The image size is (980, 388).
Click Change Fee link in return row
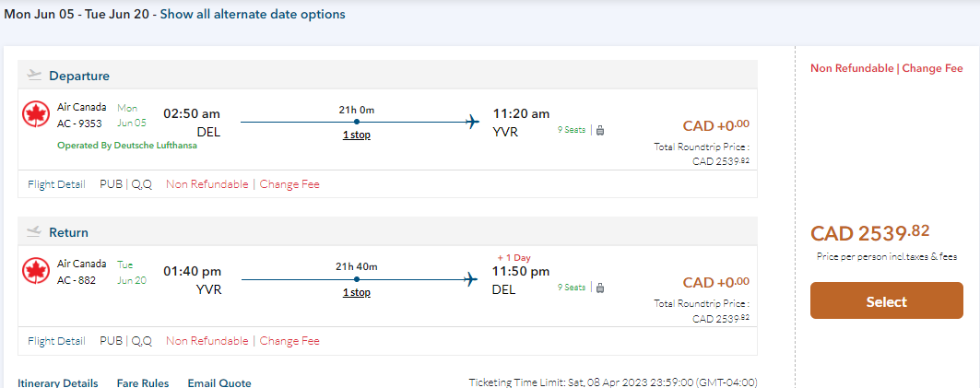coord(289,341)
